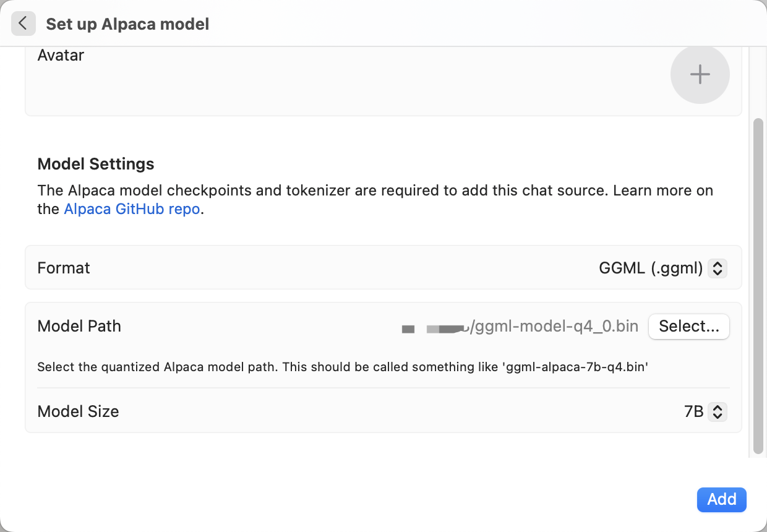Screen dimensions: 767x532
Task: Click the Model Path label
Action: click(x=79, y=327)
